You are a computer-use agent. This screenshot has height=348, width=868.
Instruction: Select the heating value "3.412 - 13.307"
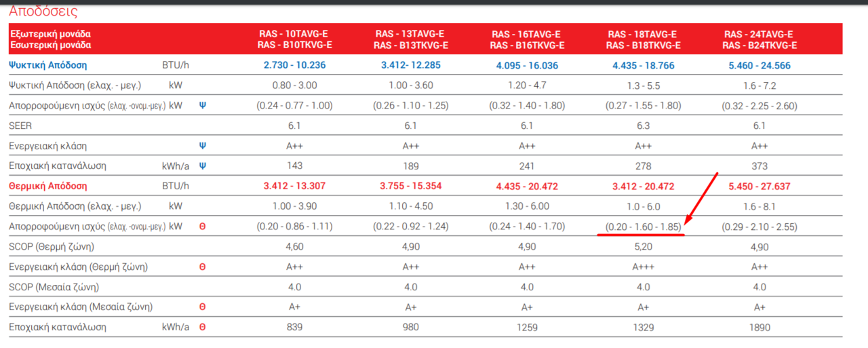295,186
